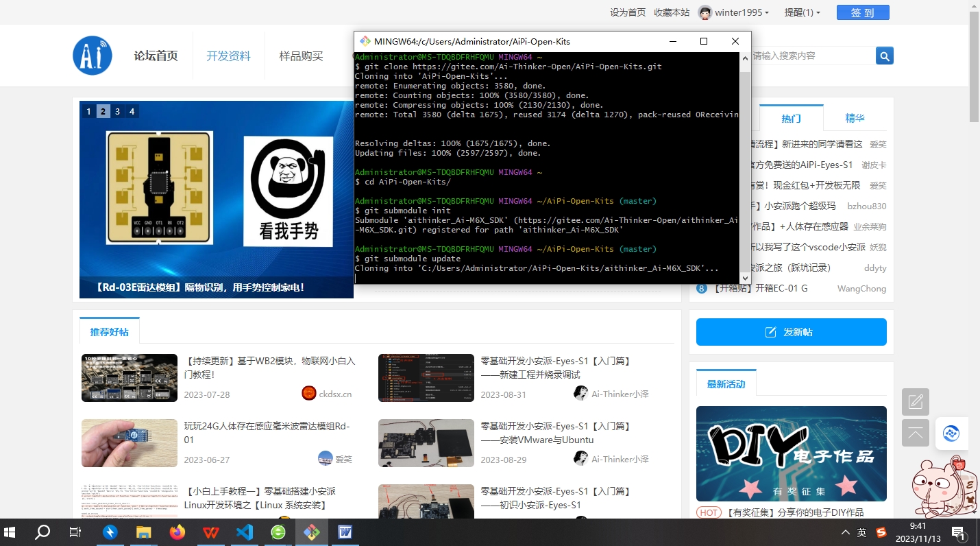980x546 pixels.
Task: Select carousel slide 4
Action: tap(132, 111)
